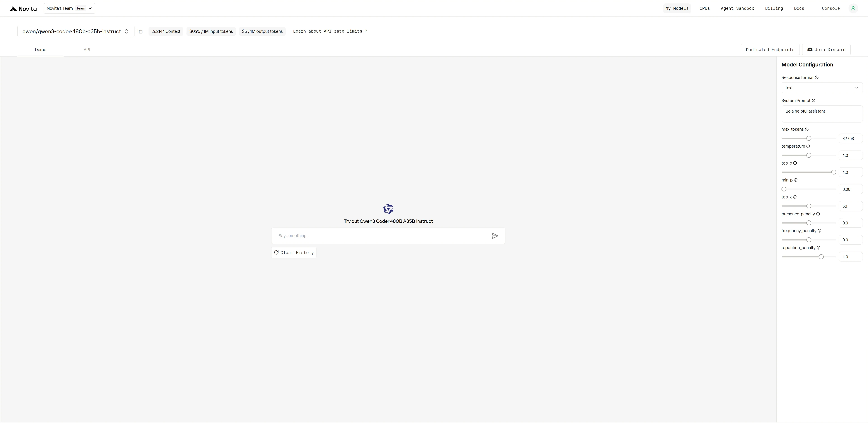Open the qwen3-coder model selector
868x431 pixels.
(x=76, y=31)
